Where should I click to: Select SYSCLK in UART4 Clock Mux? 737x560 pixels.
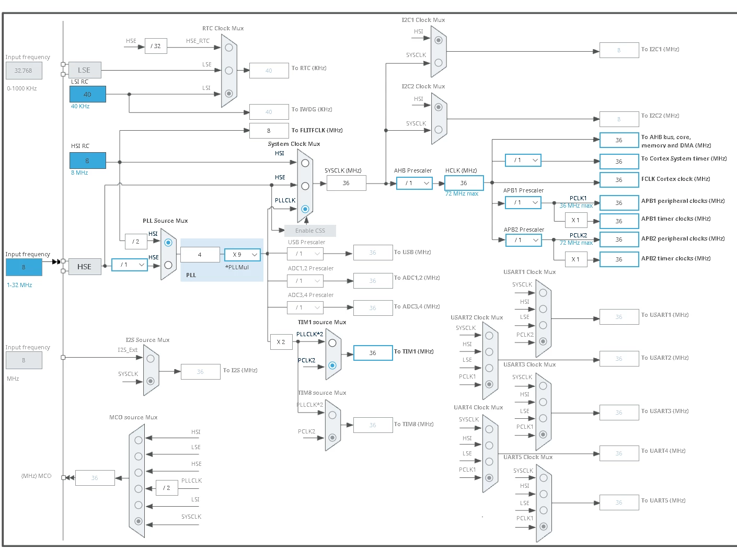(x=489, y=429)
